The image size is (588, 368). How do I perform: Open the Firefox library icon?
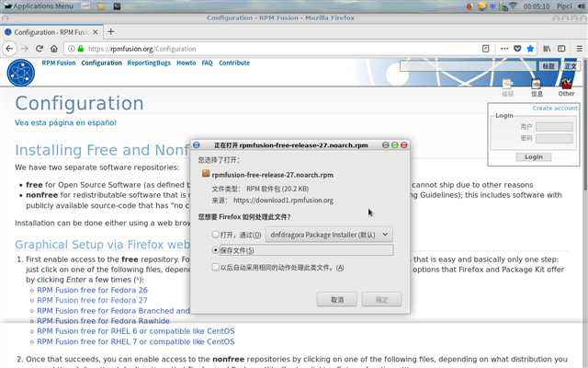547,49
